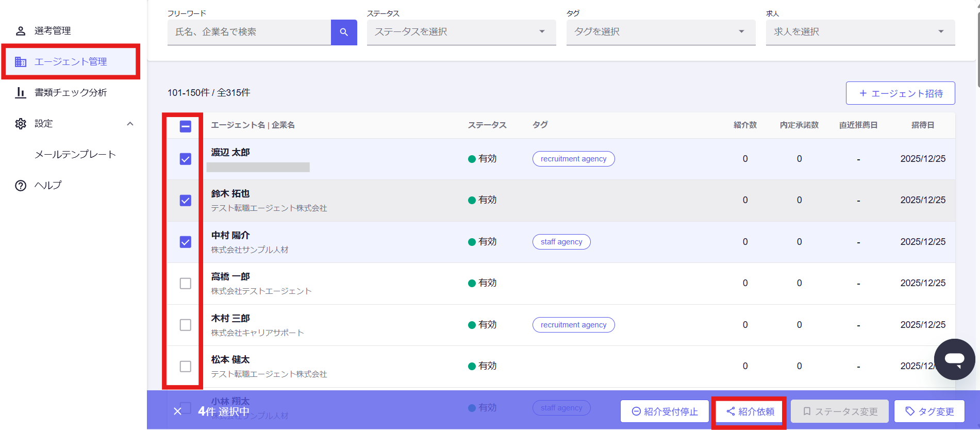Screen dimensions: 980x430
Task: Clear selection with the X icon
Action: (x=177, y=411)
